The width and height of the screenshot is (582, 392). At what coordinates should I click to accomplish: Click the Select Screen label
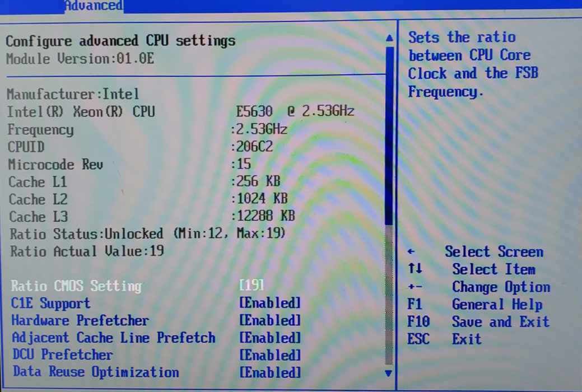pos(494,251)
